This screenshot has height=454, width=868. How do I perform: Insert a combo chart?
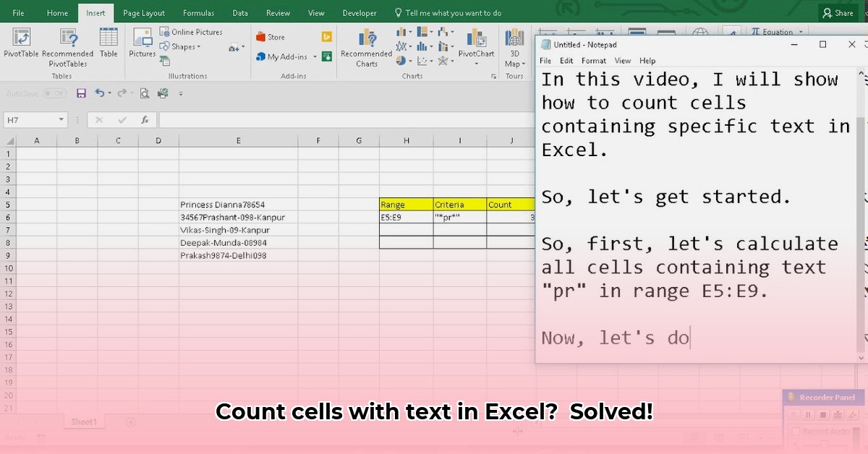coord(446,46)
